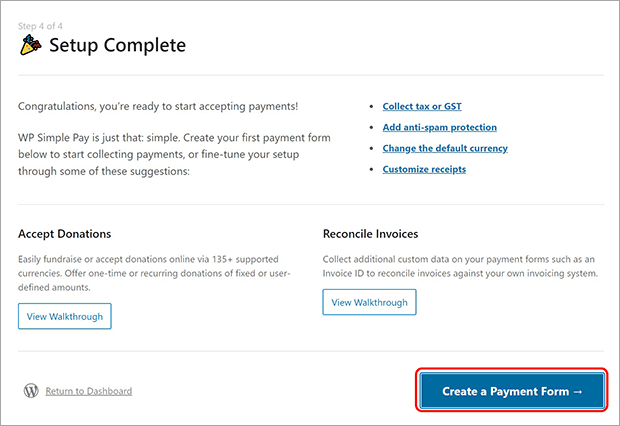
Task: Click the WordPress logo icon
Action: [31, 391]
